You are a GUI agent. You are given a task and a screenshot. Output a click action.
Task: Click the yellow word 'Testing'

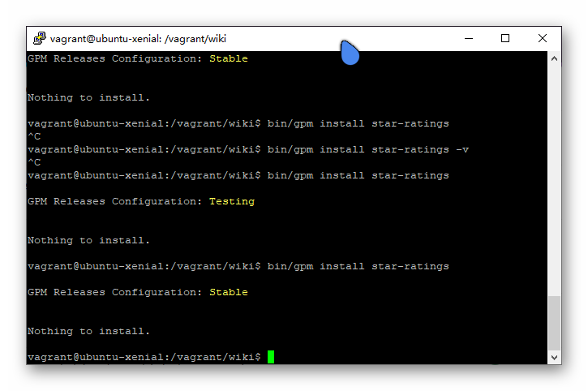click(232, 201)
